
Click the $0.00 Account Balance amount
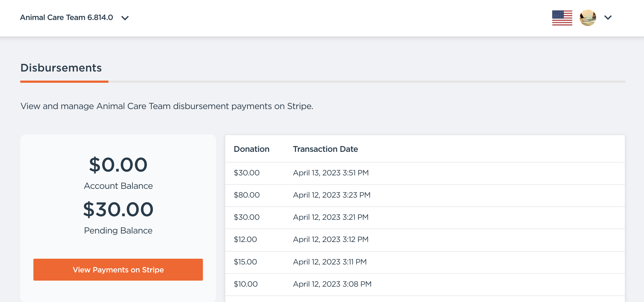(118, 165)
